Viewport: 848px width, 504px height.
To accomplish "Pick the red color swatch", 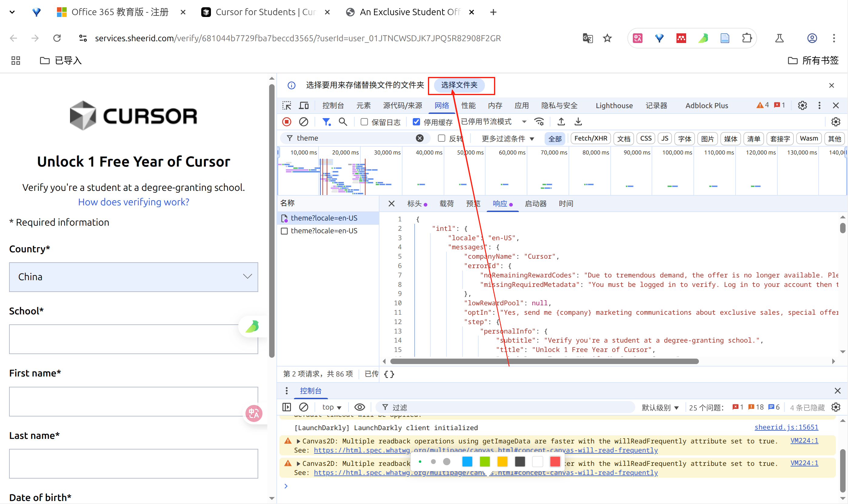I will click(555, 462).
